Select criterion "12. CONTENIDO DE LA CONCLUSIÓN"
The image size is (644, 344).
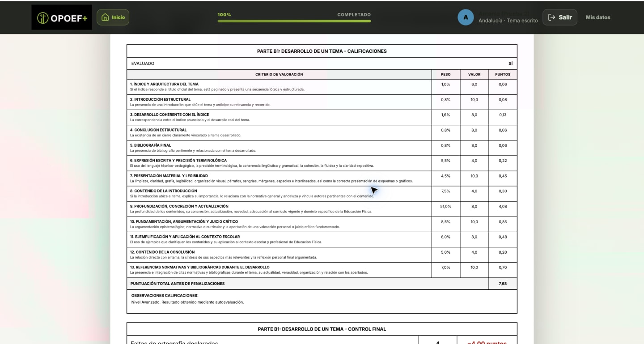(162, 252)
